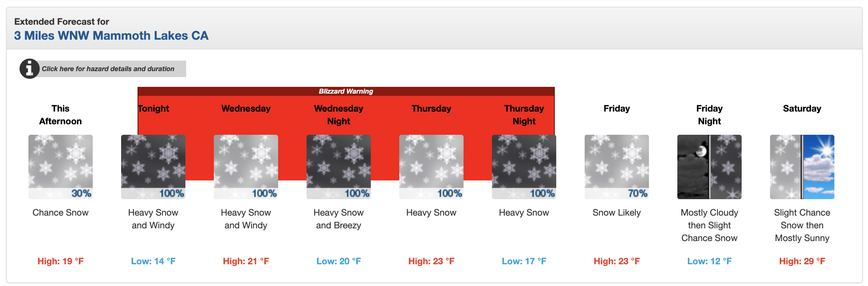Select the Wednesday day label
The image size is (868, 286).
[x=246, y=109]
